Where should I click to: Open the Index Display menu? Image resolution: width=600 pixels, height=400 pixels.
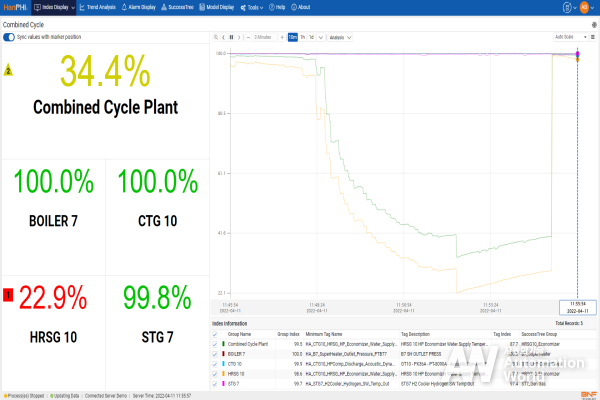pos(54,7)
